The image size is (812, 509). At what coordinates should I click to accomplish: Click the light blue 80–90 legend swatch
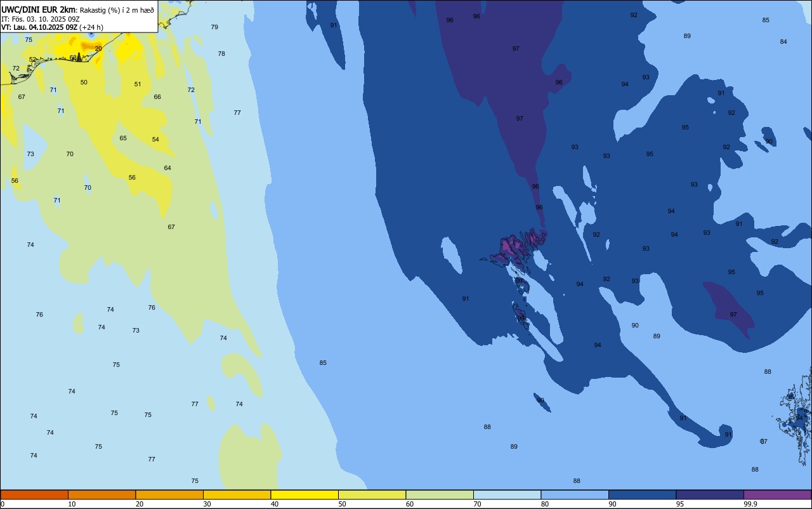pos(575,494)
